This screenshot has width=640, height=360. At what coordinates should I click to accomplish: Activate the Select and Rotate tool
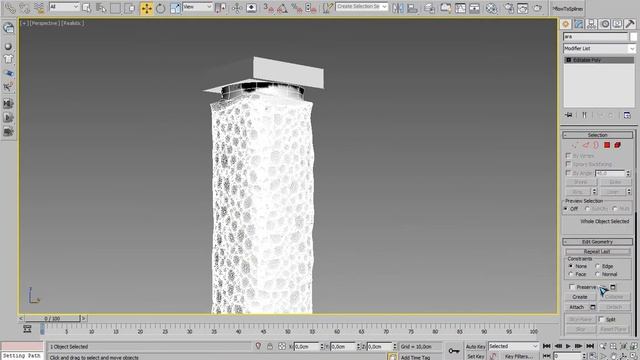160,8
